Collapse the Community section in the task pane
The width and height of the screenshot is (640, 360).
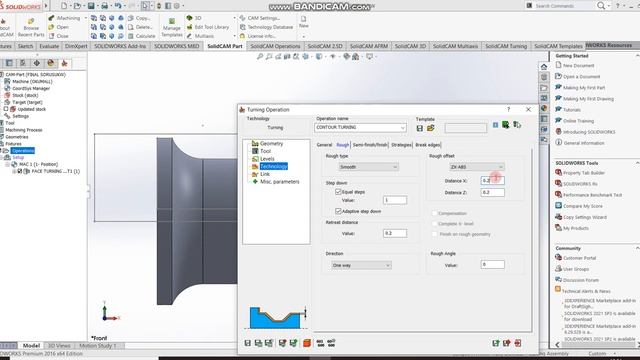point(637,248)
